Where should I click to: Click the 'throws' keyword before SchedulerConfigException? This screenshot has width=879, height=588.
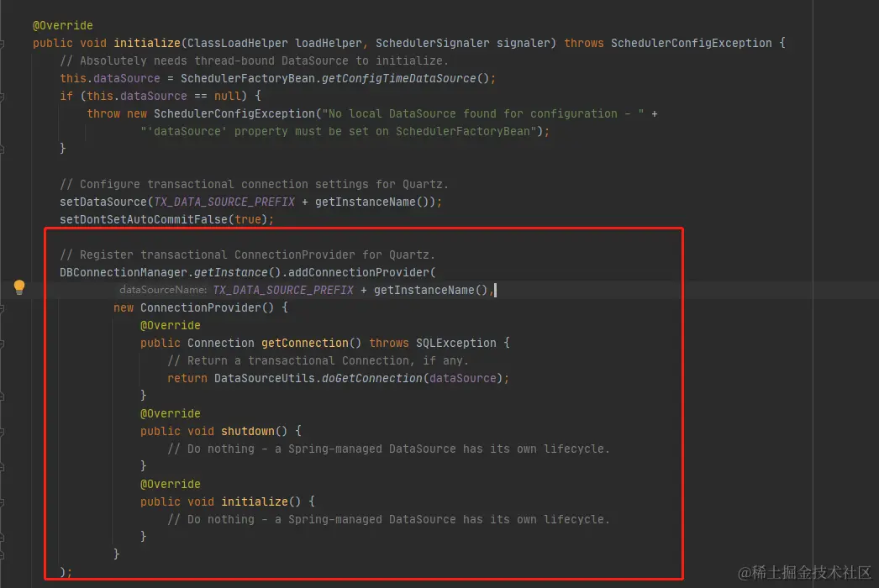[x=583, y=43]
